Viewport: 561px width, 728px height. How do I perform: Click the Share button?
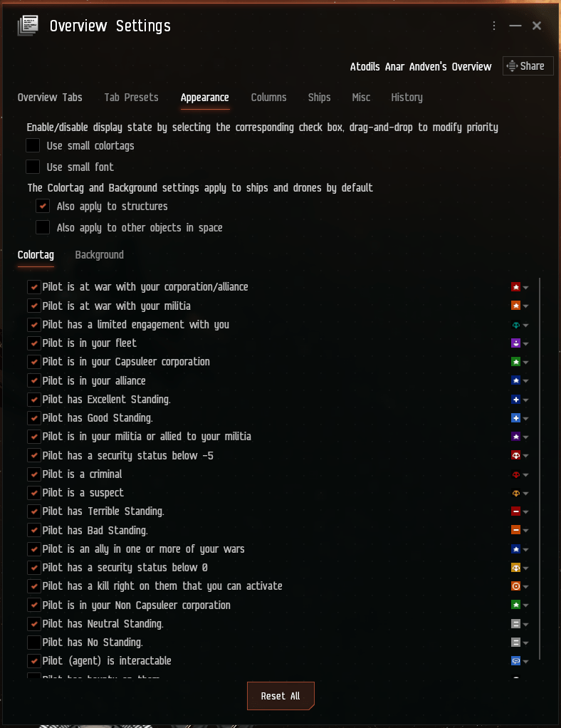(528, 66)
